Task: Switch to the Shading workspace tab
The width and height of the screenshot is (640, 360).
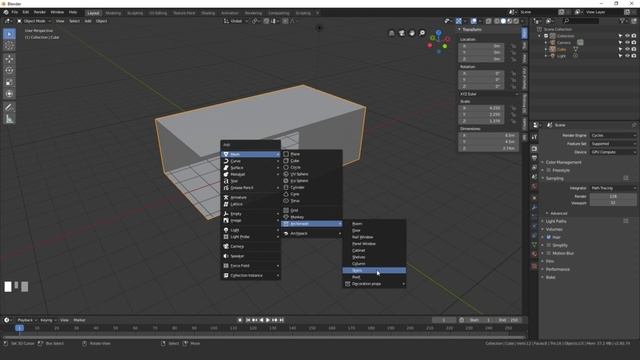Action: click(208, 13)
